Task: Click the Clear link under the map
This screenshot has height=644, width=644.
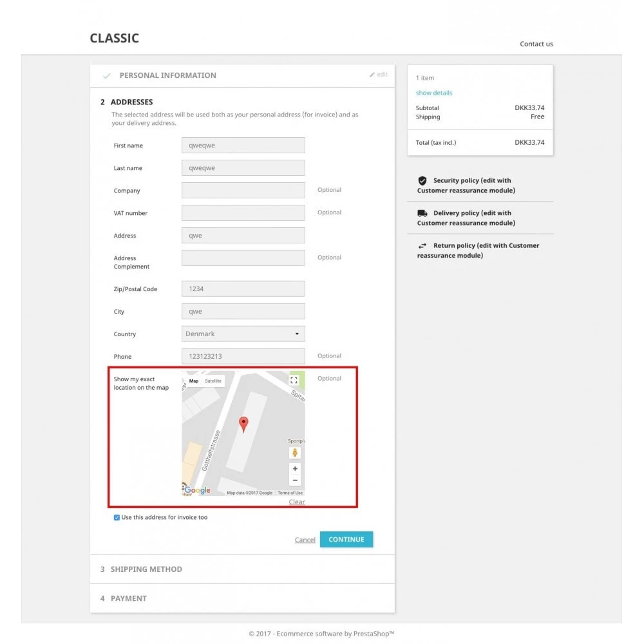Action: coord(296,502)
